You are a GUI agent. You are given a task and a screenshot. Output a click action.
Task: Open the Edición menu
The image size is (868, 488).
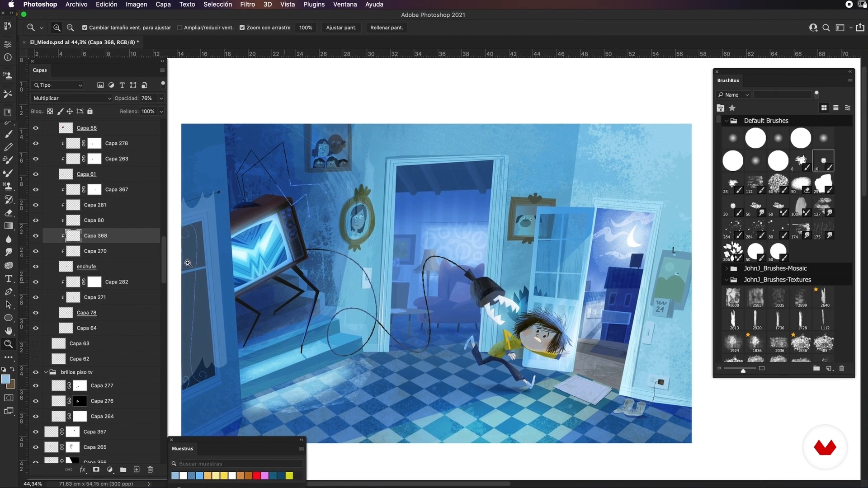pyautogui.click(x=107, y=4)
